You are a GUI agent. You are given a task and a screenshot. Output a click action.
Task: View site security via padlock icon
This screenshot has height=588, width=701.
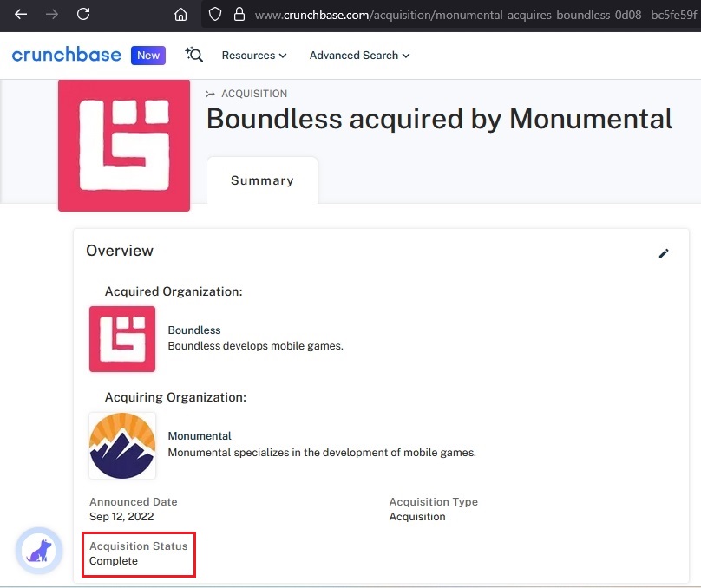point(239,14)
